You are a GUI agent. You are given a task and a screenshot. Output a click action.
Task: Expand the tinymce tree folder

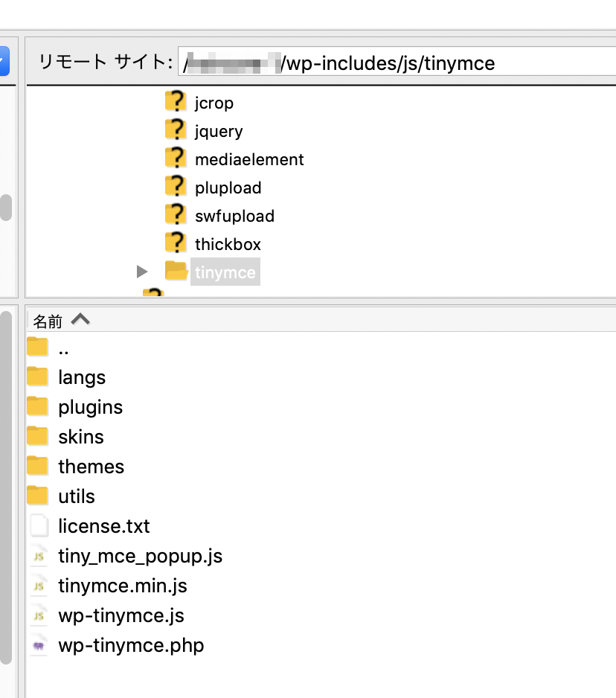[142, 272]
